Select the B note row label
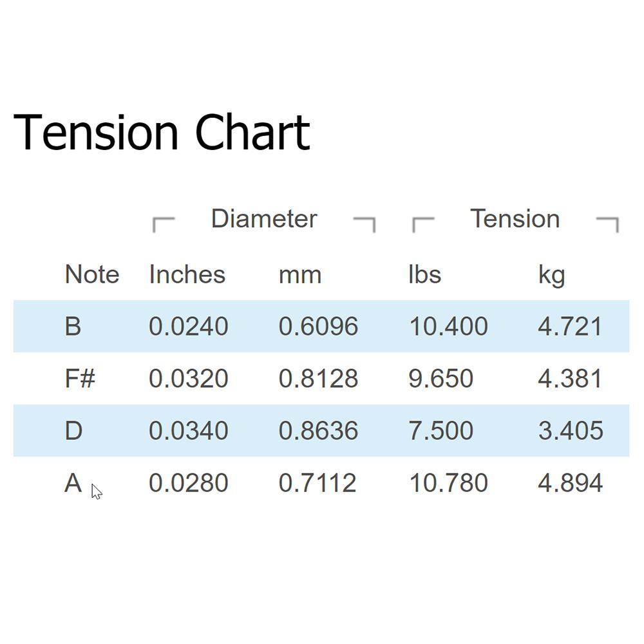Image resolution: width=644 pixels, height=644 pixels. tap(73, 327)
